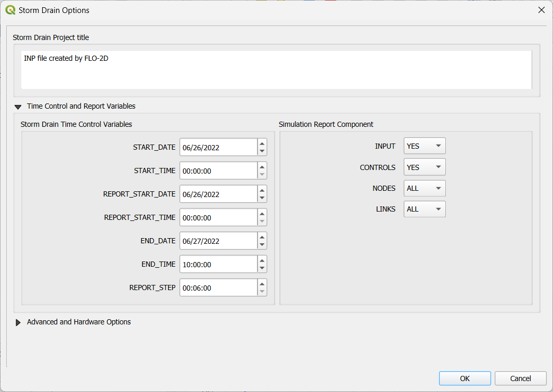
Task: Close the Storm Drain Options dialog
Action: click(541, 10)
